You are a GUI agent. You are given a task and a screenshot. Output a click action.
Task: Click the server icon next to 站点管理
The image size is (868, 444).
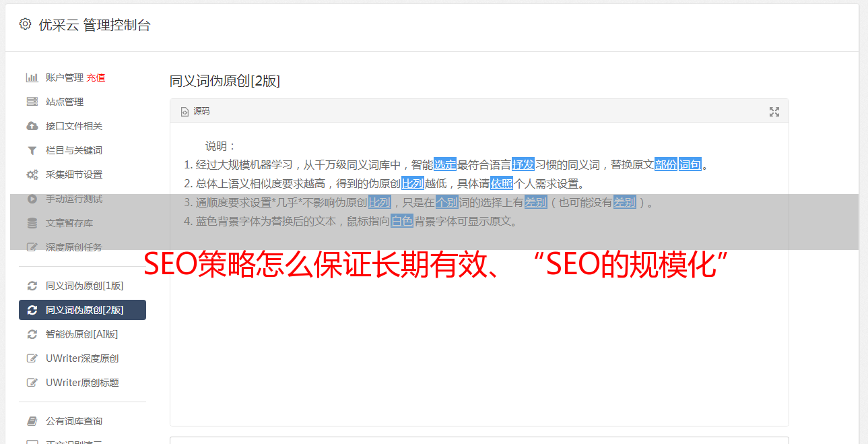32,102
